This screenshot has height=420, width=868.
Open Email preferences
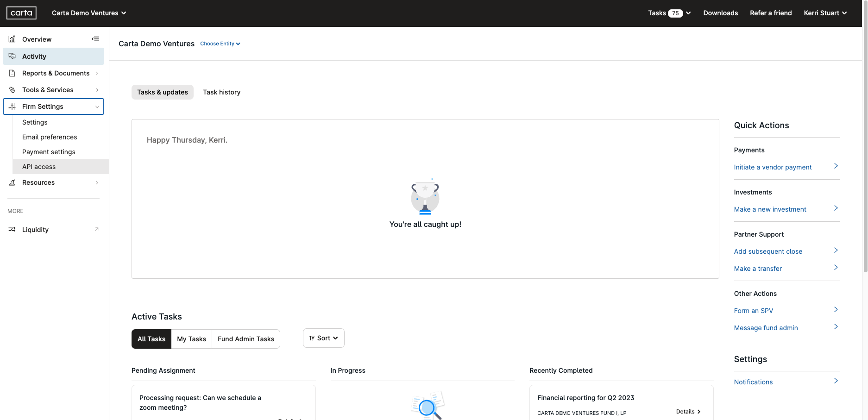pos(50,137)
